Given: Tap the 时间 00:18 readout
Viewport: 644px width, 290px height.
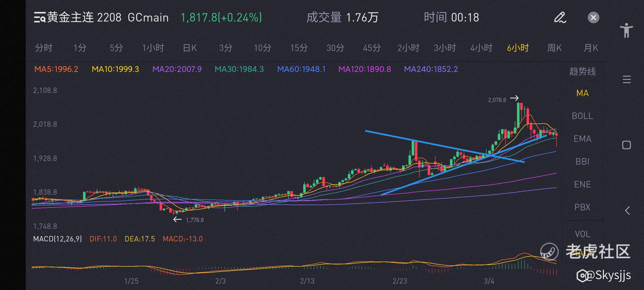Looking at the screenshot, I should (451, 18).
